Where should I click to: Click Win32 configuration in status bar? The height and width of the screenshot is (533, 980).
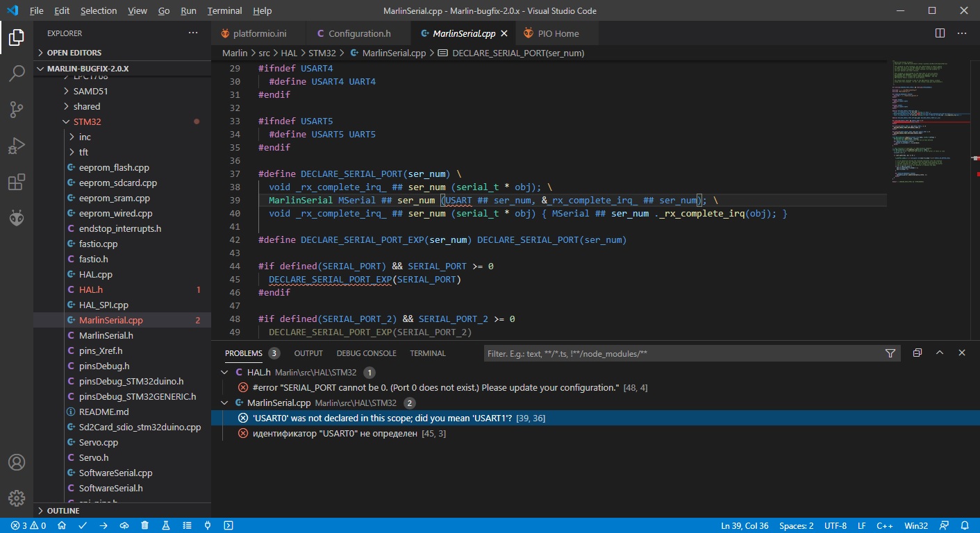coord(916,526)
